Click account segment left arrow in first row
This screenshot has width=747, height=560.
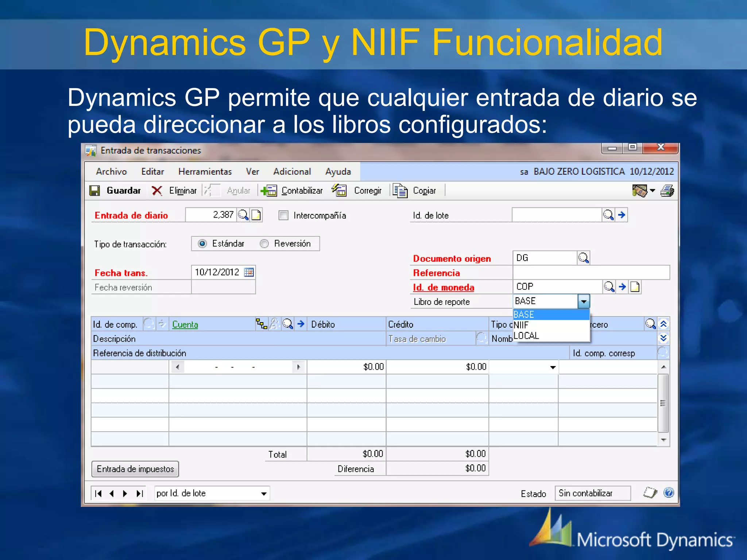point(178,367)
